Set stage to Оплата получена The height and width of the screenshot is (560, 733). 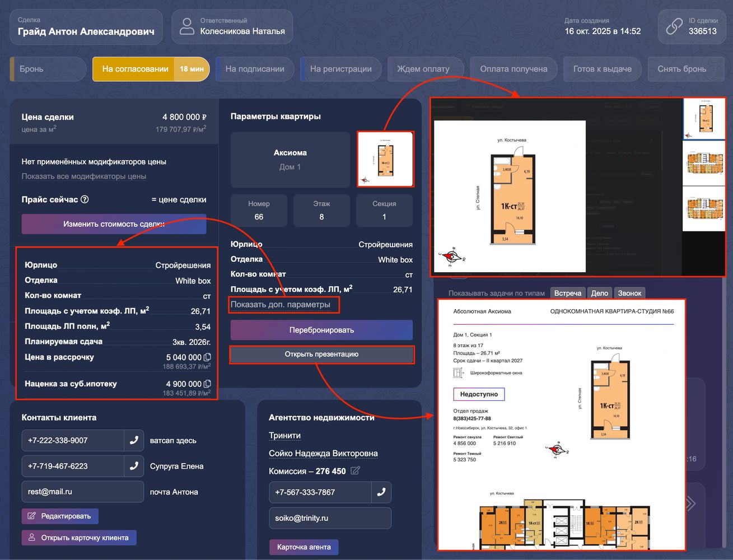(x=513, y=69)
